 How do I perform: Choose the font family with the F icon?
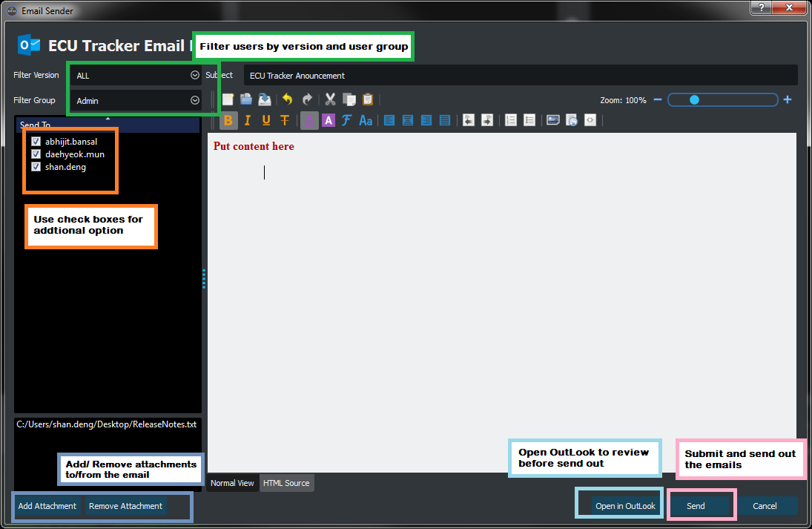346,120
